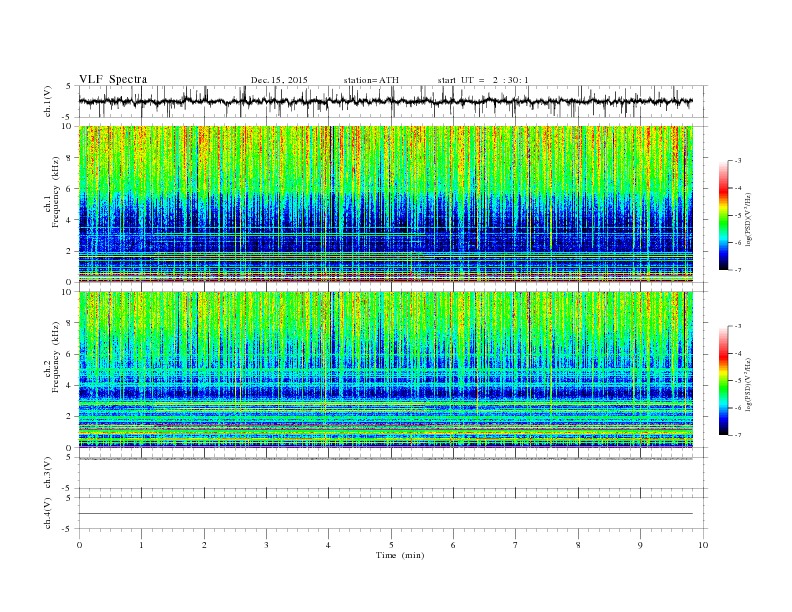Image resolution: width=792 pixels, height=612 pixels.
Task: Click the flat ch.4 voltage trace line
Action: coord(386,514)
